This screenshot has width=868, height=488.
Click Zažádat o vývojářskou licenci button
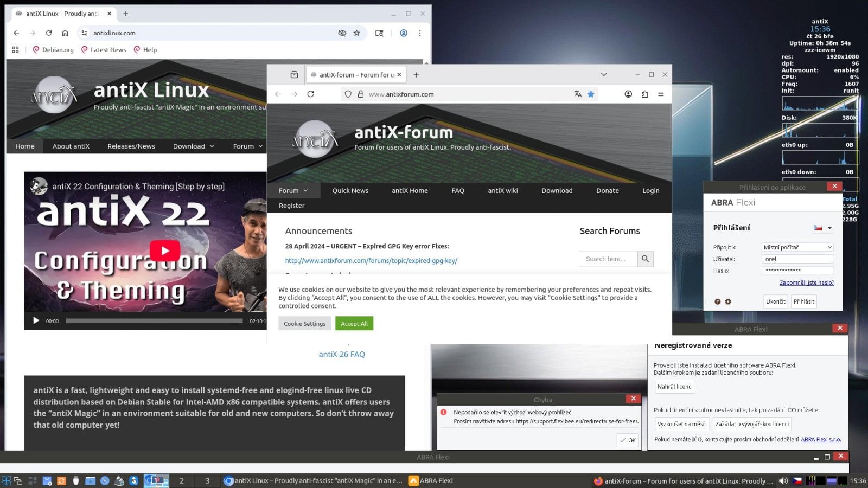click(x=752, y=424)
